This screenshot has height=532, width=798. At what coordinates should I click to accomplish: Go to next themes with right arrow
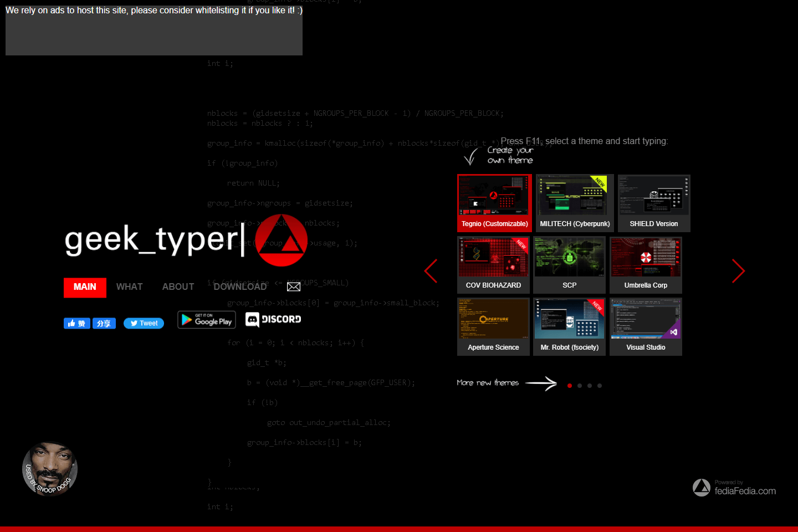738,271
